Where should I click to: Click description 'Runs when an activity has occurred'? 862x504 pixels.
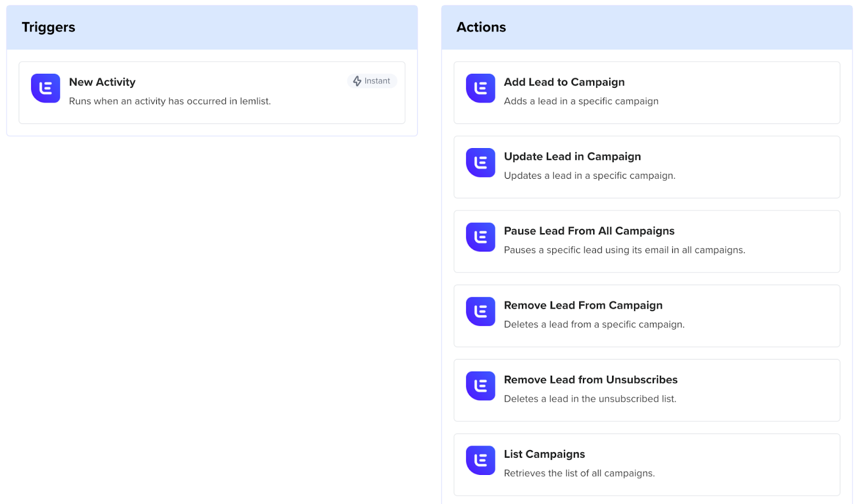170,101
